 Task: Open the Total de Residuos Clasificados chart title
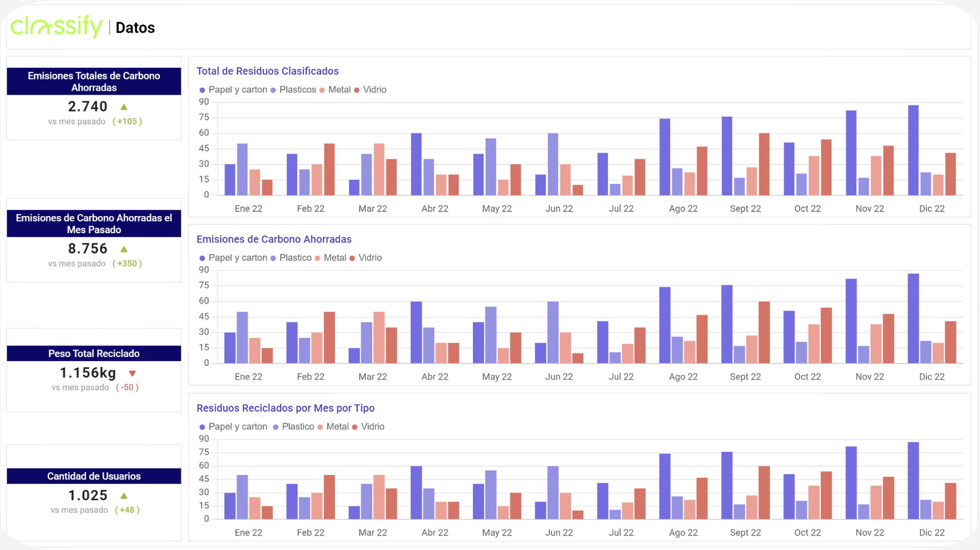(x=267, y=71)
